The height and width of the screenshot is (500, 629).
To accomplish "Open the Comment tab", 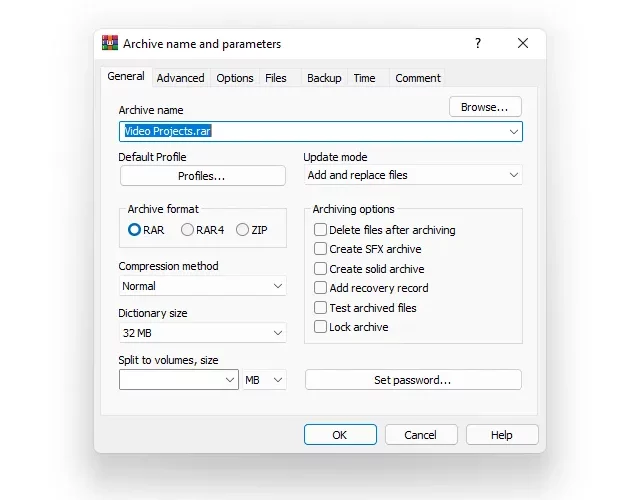I will [x=418, y=78].
